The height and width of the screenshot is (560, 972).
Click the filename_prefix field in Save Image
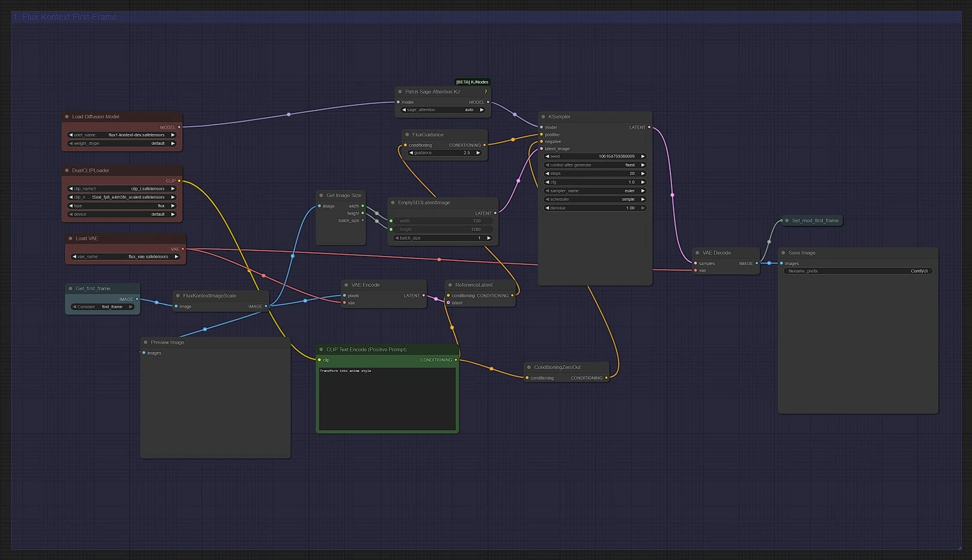[x=858, y=271]
